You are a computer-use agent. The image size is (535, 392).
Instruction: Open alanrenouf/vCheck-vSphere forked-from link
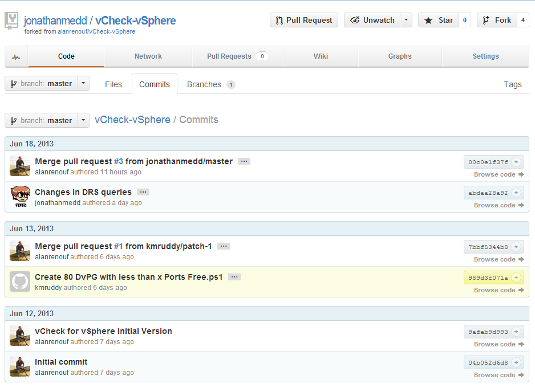pyautogui.click(x=96, y=31)
